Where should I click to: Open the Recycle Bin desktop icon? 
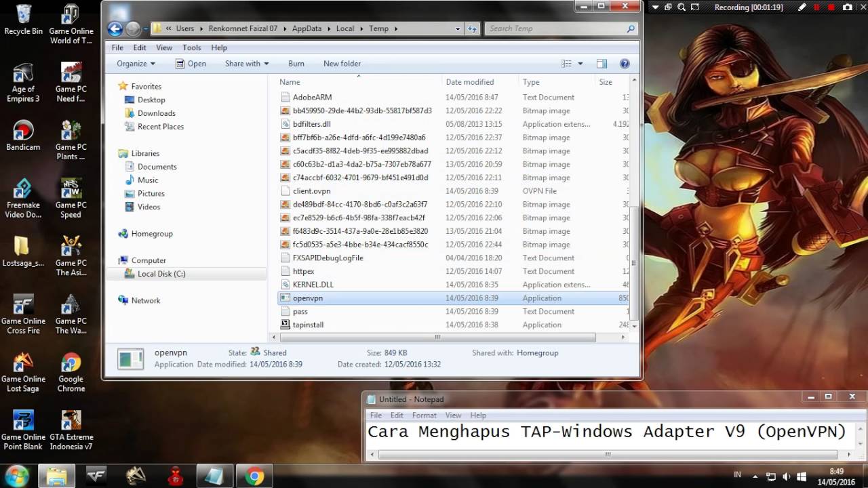(23, 19)
